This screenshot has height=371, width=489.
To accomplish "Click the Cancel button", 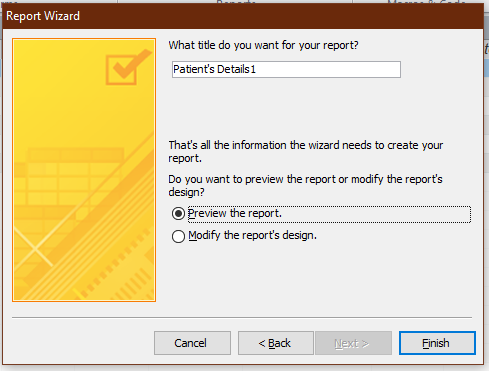I will 192,343.
